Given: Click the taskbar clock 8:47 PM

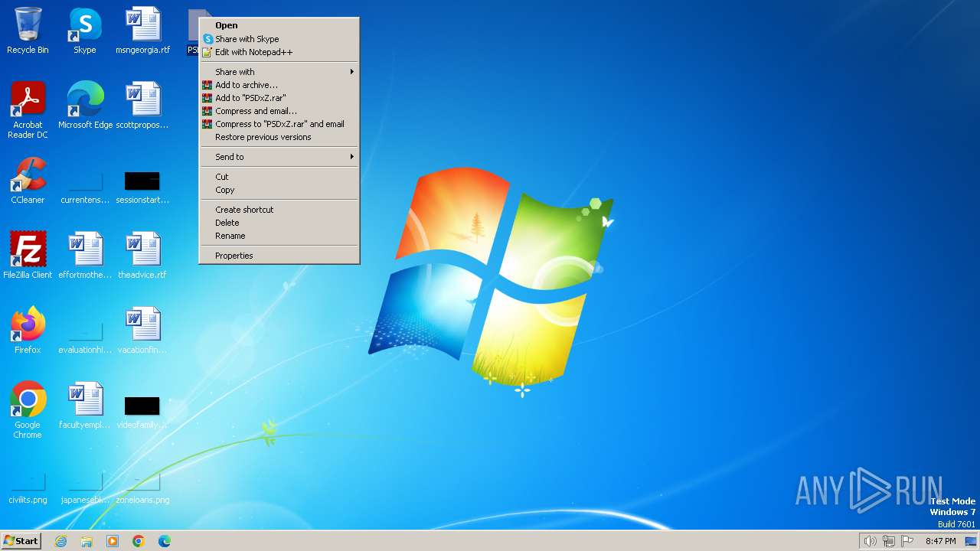Looking at the screenshot, I should coord(940,541).
